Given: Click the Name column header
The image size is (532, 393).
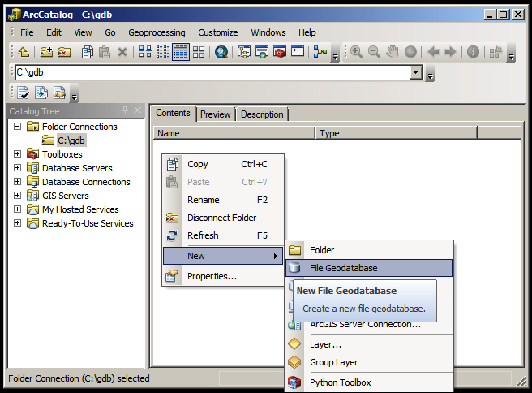Looking at the screenshot, I should (x=234, y=133).
